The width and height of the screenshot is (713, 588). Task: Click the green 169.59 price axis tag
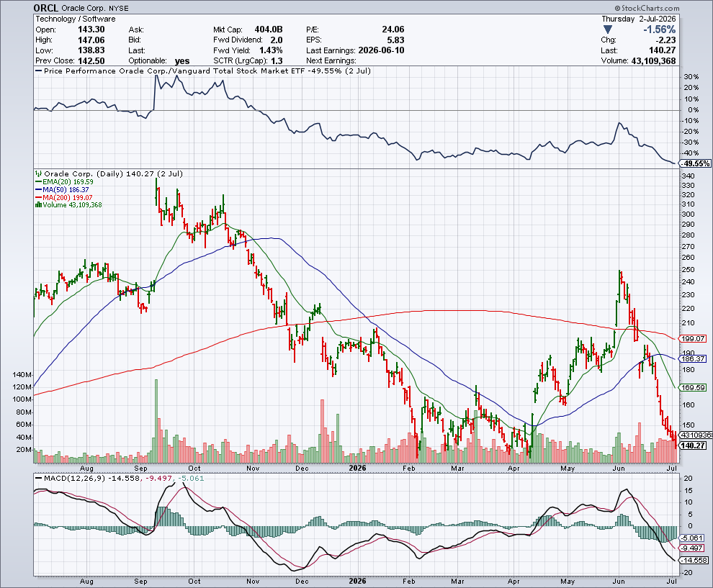[x=692, y=388]
